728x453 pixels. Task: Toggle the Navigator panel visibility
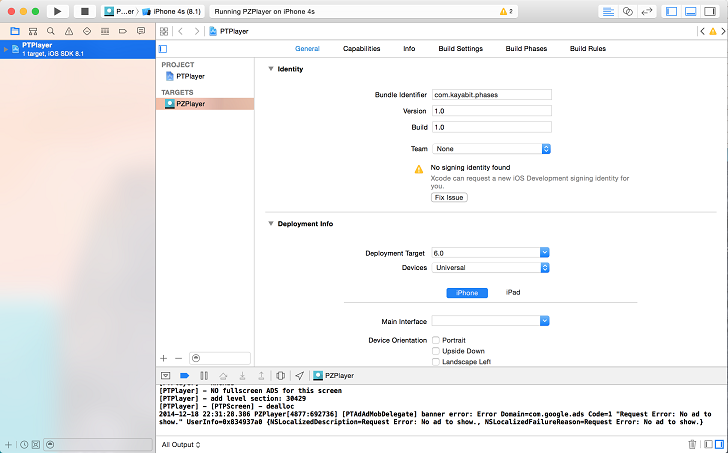671,12
